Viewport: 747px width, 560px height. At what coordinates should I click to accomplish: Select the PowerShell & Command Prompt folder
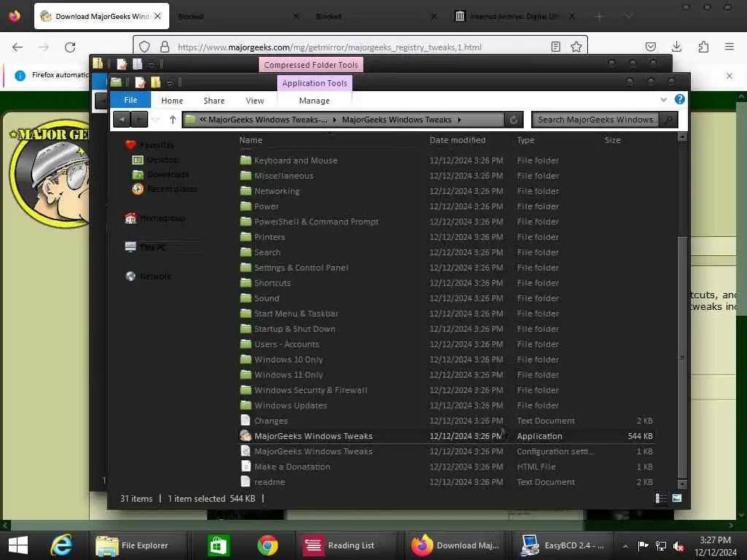[316, 222]
